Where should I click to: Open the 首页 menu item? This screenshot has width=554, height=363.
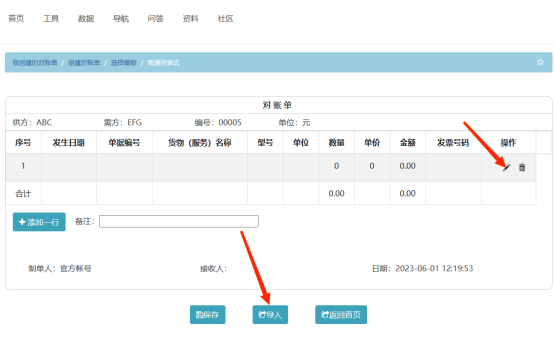coord(16,18)
